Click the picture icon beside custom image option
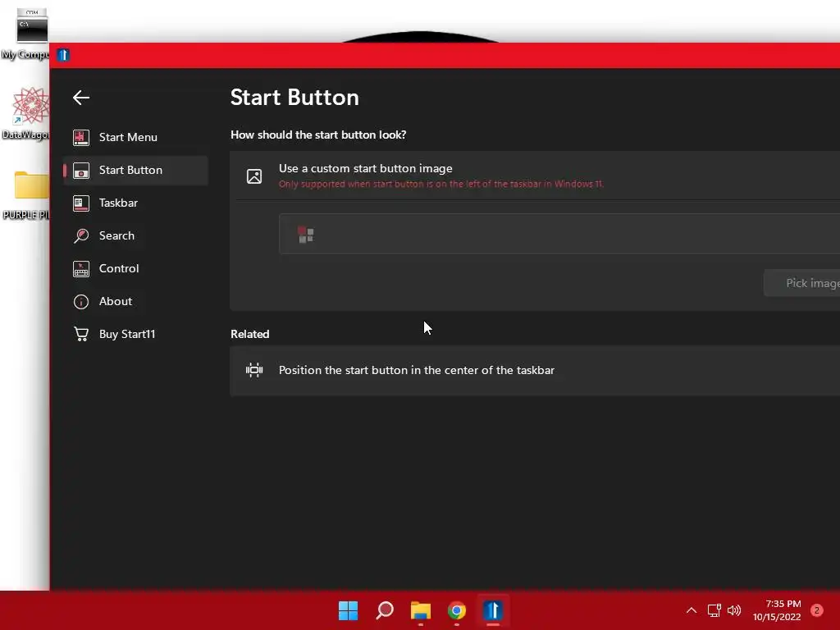840x630 pixels. 254,176
